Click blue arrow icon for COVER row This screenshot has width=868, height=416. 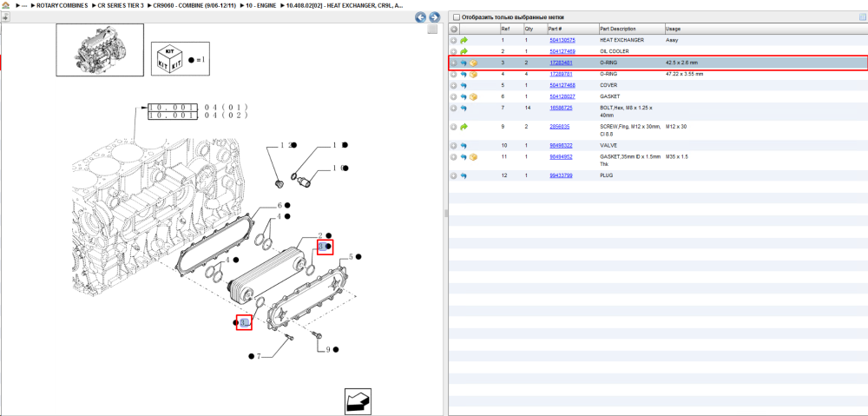464,86
